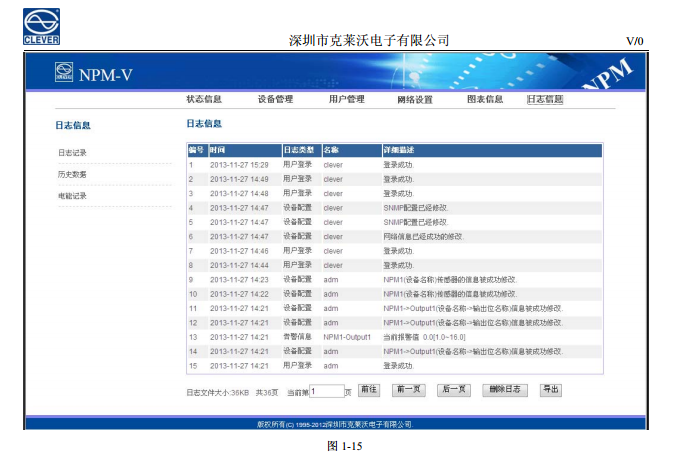Click 共36页 total pages text
Viewport: 683px width, 464px height.
[267, 393]
